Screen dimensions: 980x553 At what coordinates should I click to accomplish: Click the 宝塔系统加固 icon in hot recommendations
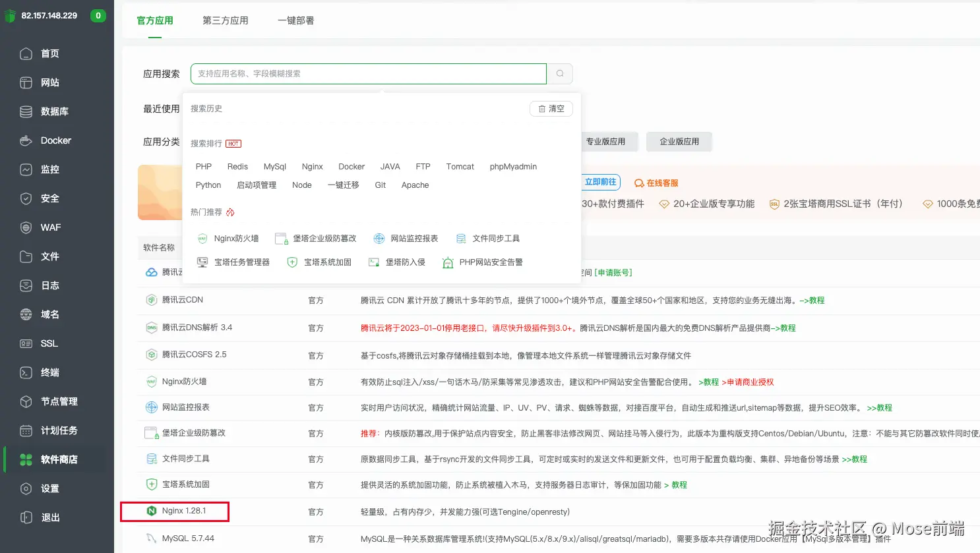(x=292, y=262)
